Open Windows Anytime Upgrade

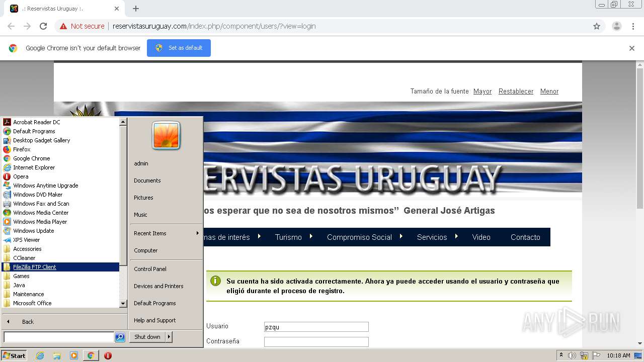(45, 186)
